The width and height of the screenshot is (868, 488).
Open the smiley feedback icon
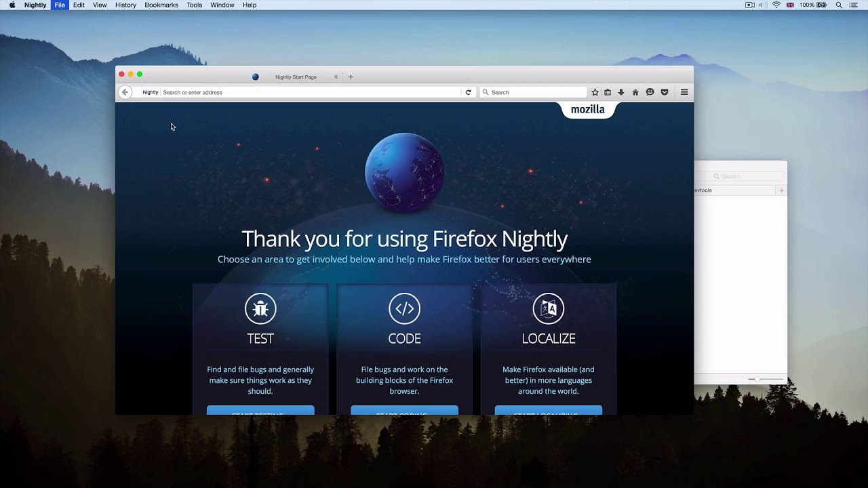coord(650,92)
